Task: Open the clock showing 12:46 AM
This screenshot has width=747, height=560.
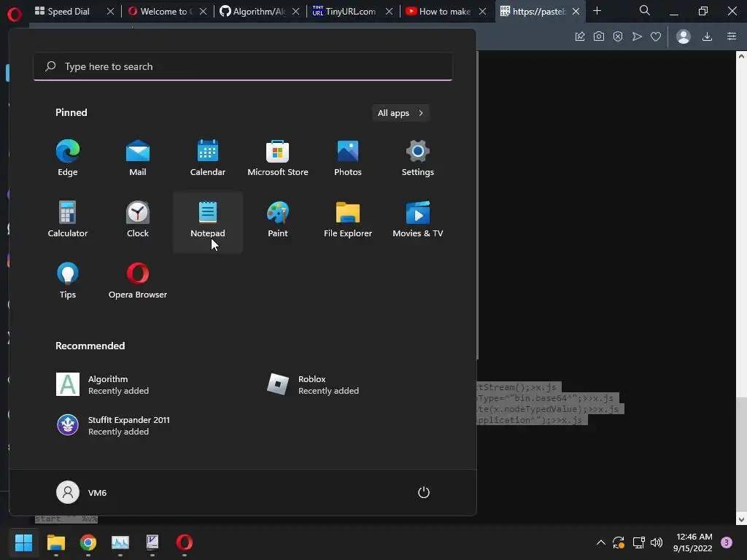Action: (x=693, y=542)
